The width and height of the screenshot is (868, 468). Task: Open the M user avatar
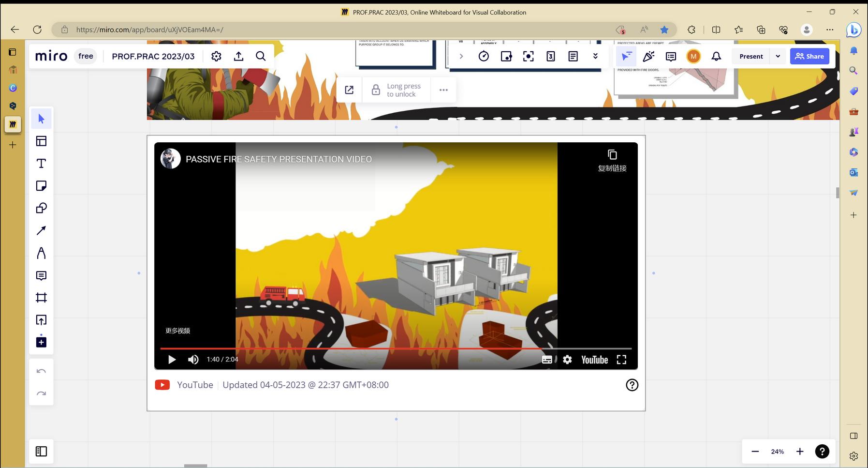pos(693,56)
